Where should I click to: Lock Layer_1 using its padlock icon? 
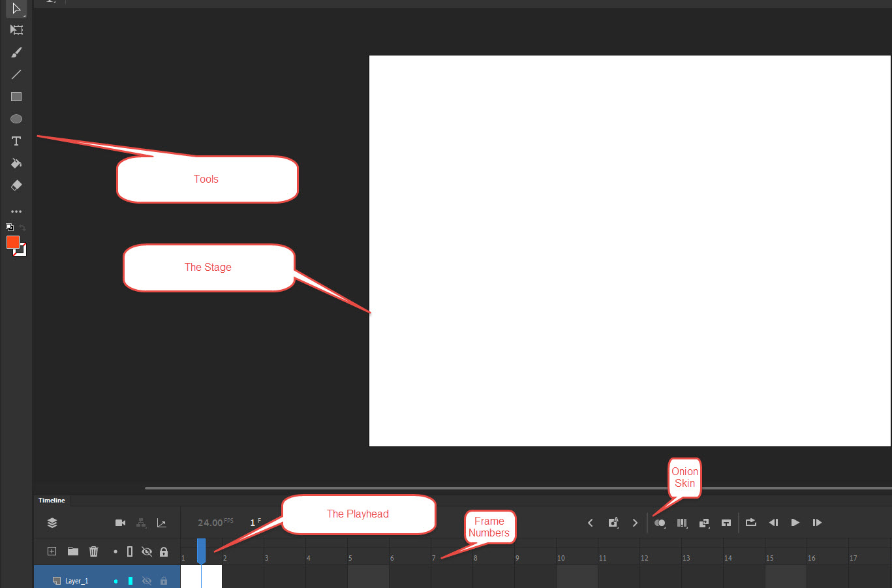164,581
